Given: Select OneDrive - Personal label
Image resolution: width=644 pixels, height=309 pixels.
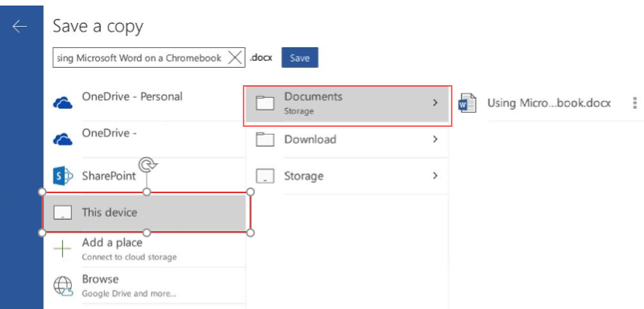Looking at the screenshot, I should (x=132, y=96).
